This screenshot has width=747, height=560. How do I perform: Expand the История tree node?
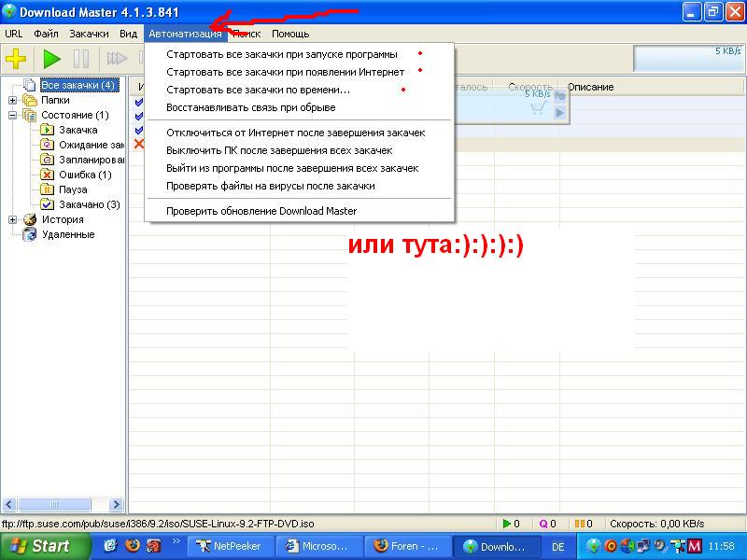pos(12,219)
